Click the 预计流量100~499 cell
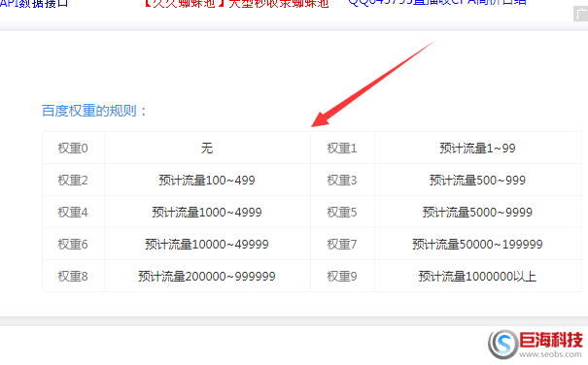The width and height of the screenshot is (588, 365). (207, 180)
